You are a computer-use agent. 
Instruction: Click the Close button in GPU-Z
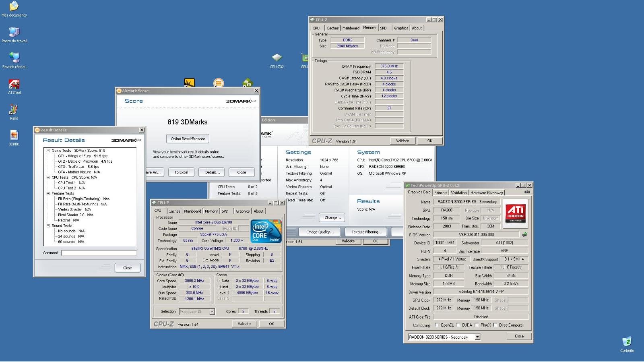click(519, 336)
